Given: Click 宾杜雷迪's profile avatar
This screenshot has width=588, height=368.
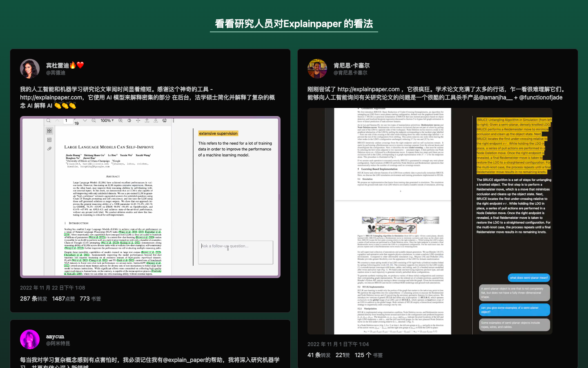Looking at the screenshot, I should pyautogui.click(x=30, y=69).
